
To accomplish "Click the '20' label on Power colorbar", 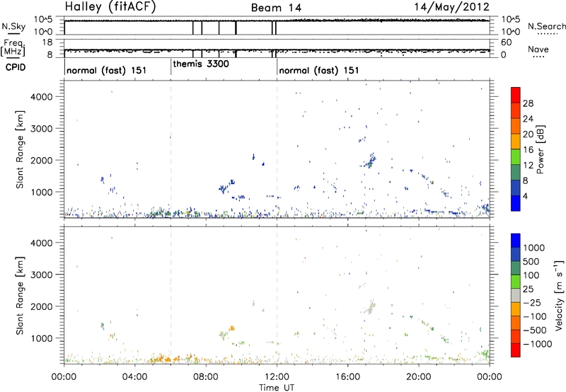I will [528, 134].
